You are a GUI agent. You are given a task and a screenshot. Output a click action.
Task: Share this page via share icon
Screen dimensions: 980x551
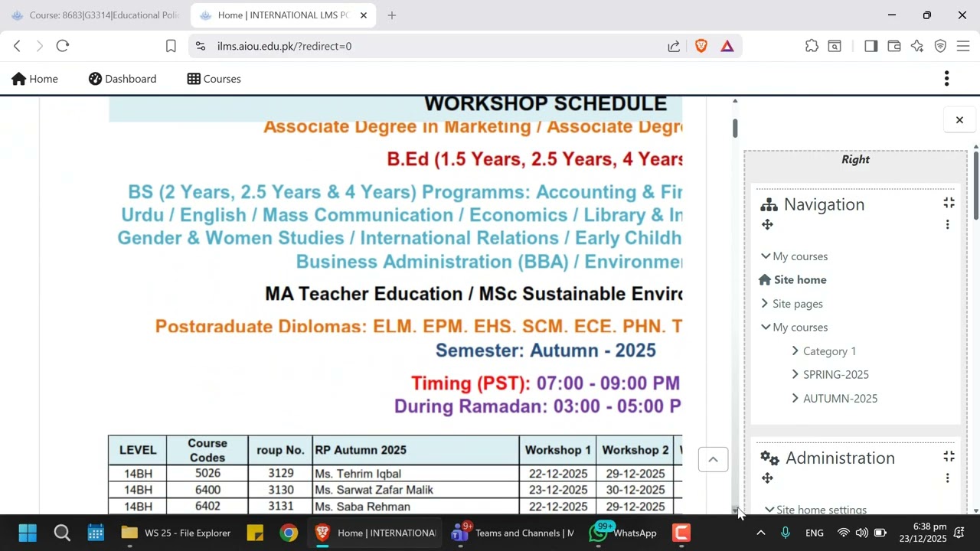click(674, 46)
